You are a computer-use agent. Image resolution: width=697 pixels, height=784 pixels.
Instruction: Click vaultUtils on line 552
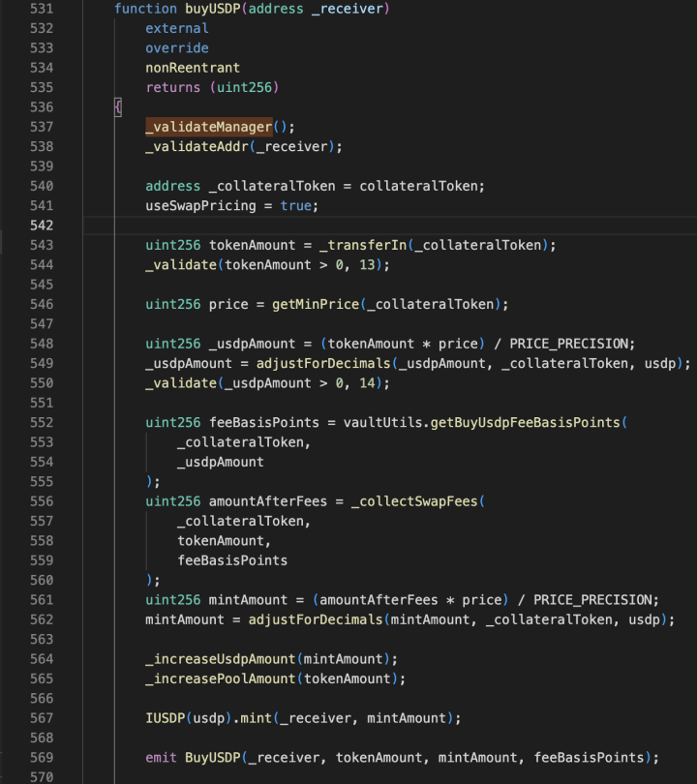coord(382,423)
